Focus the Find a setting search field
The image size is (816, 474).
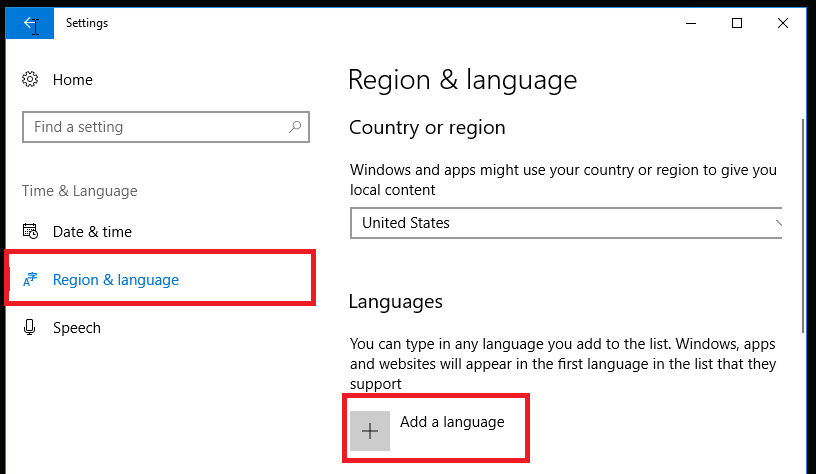[x=165, y=127]
